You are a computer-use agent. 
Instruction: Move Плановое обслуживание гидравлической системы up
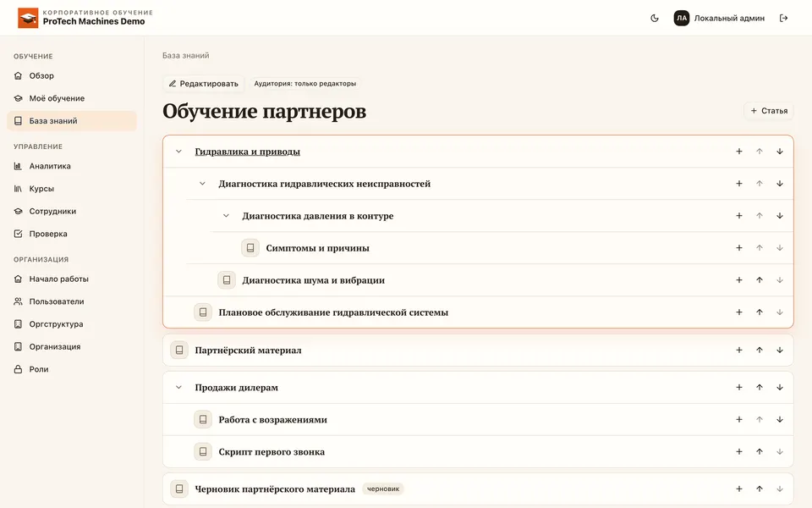click(760, 312)
